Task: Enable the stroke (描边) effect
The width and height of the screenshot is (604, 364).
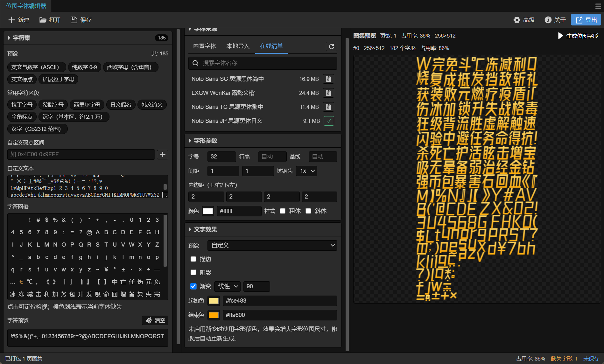Action: coord(193,259)
